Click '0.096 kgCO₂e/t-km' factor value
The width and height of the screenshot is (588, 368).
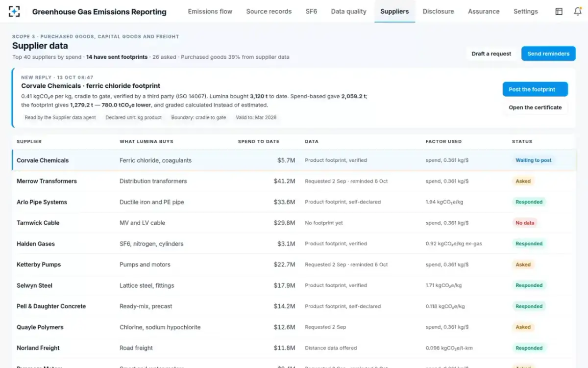pyautogui.click(x=448, y=348)
